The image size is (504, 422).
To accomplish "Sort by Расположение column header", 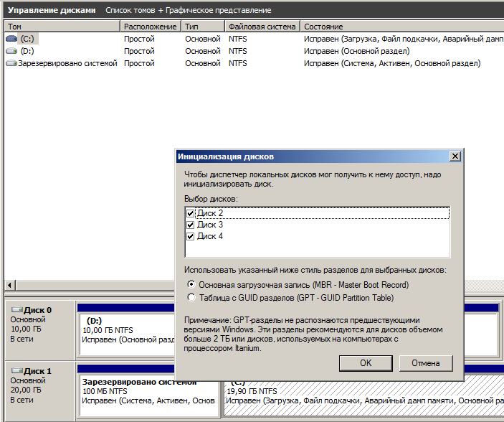I will point(150,27).
